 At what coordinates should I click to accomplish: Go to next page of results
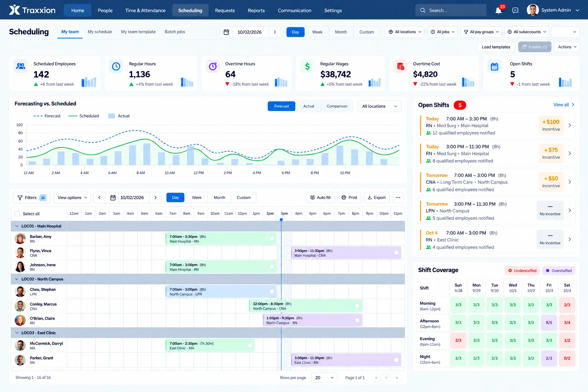387,378
